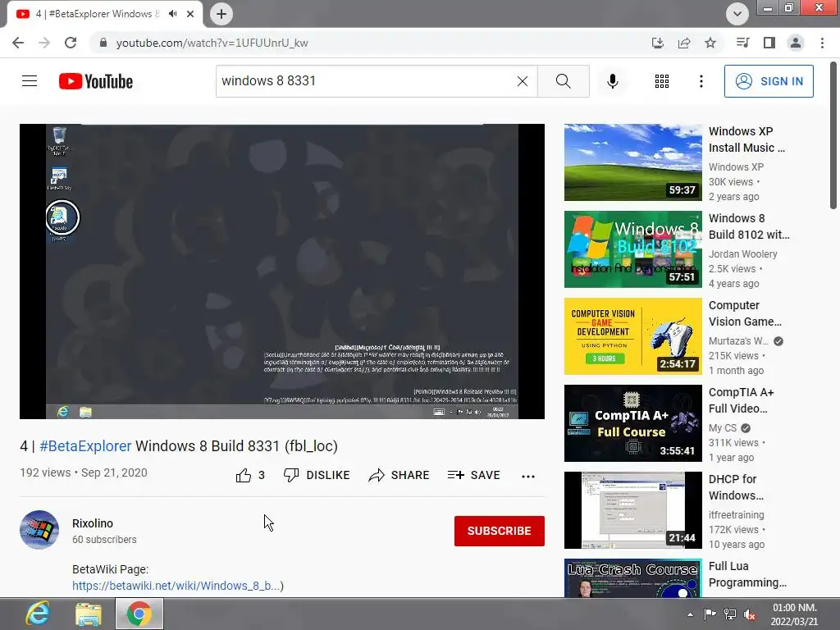The height and width of the screenshot is (630, 840).
Task: Select 'CompTIA A+ Full Video' title
Action: coord(742,400)
